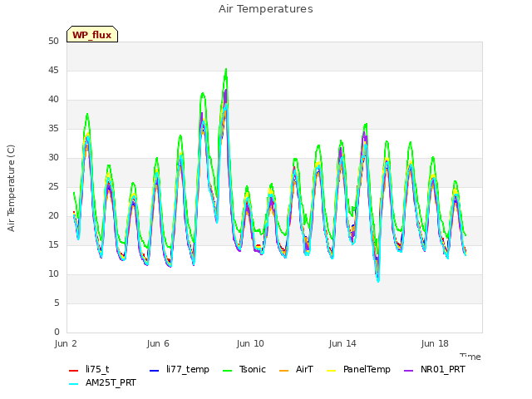Click the Time x-axis label
This screenshot has width=532, height=399.
tap(470, 357)
